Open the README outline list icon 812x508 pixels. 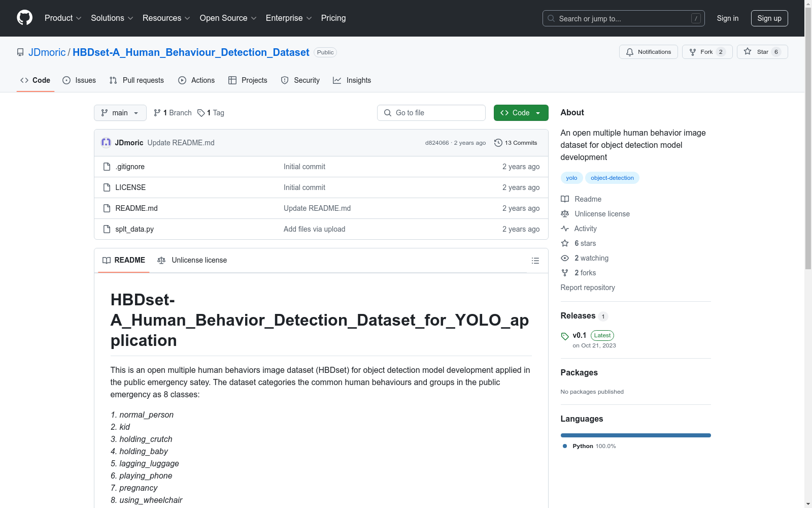535,261
